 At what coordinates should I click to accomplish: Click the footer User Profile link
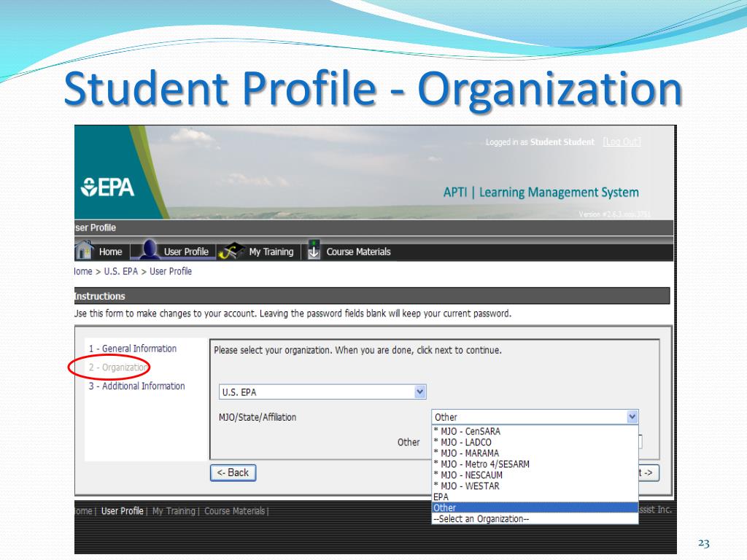[x=122, y=511]
